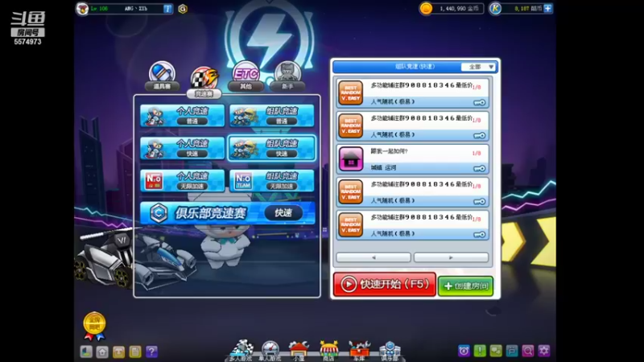Open player info blue icon in level bar
The image size is (644, 362).
pos(167,9)
